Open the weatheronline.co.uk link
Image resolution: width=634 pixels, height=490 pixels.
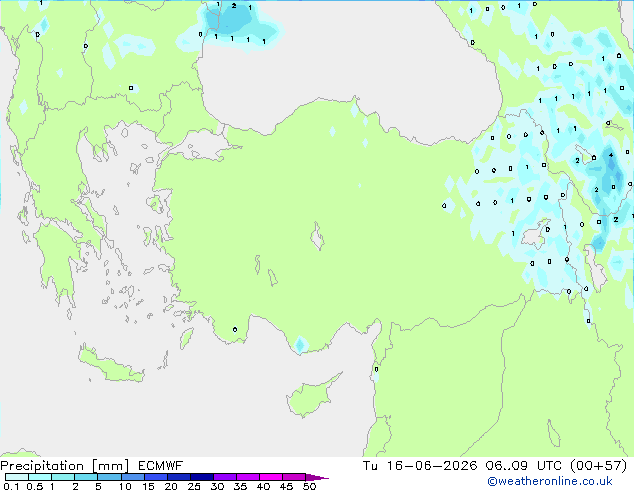(550, 481)
